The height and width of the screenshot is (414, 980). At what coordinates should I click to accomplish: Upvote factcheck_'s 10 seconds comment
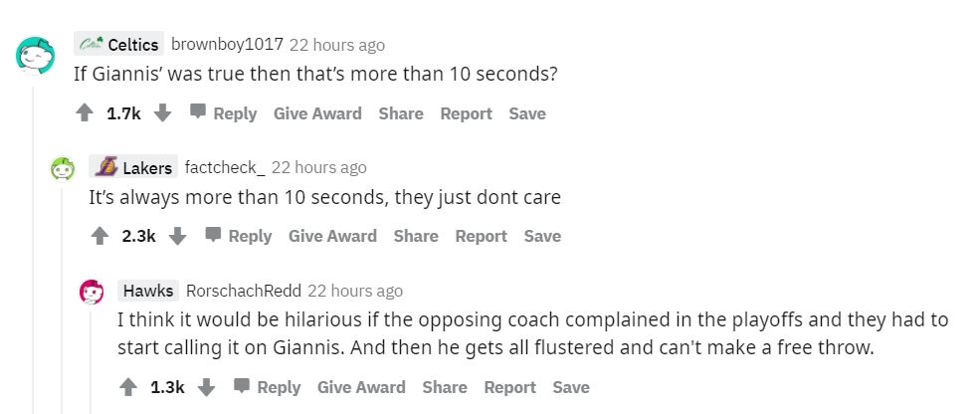(99, 236)
